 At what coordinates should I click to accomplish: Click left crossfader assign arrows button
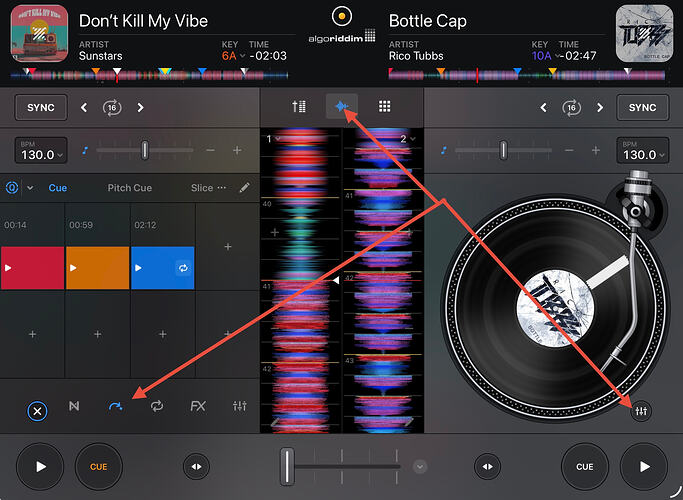tap(196, 466)
